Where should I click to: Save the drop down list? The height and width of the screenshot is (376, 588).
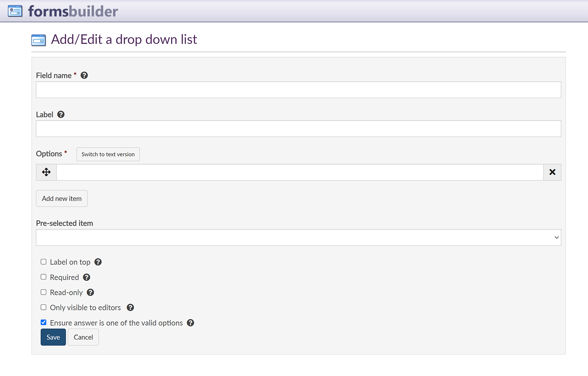[x=53, y=337]
